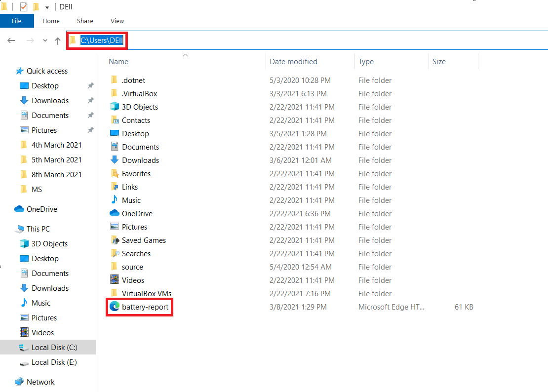Open the File menu
548x392 pixels.
17,21
